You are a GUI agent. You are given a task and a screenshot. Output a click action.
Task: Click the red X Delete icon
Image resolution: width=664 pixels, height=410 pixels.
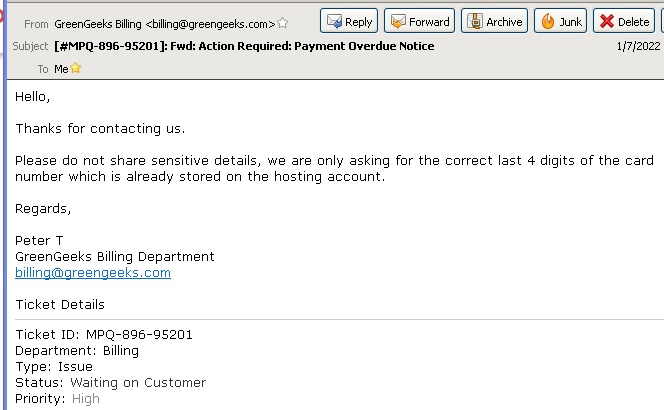pos(607,21)
